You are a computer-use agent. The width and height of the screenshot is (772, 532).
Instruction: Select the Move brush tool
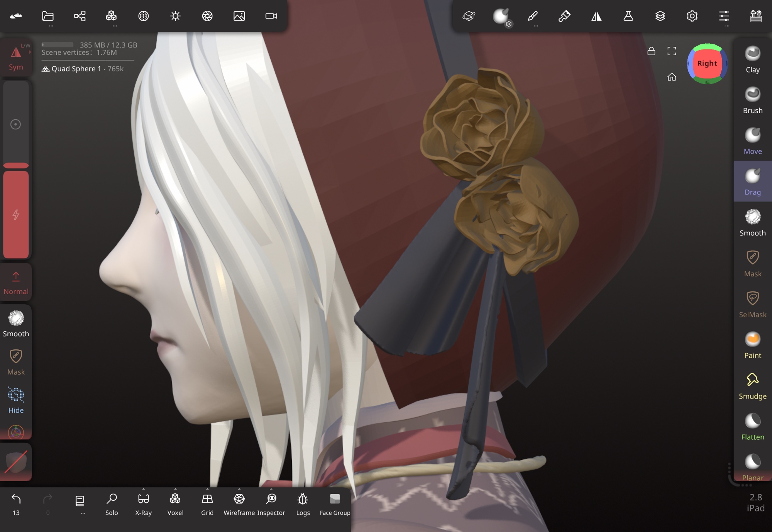[x=752, y=141]
